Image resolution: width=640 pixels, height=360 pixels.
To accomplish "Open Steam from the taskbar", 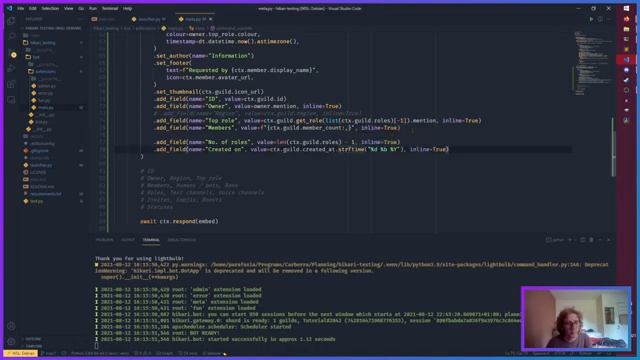I will [x=627, y=80].
